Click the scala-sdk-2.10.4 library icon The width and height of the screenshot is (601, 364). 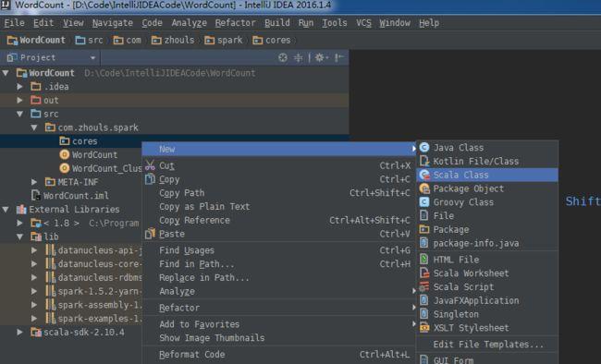pos(36,333)
